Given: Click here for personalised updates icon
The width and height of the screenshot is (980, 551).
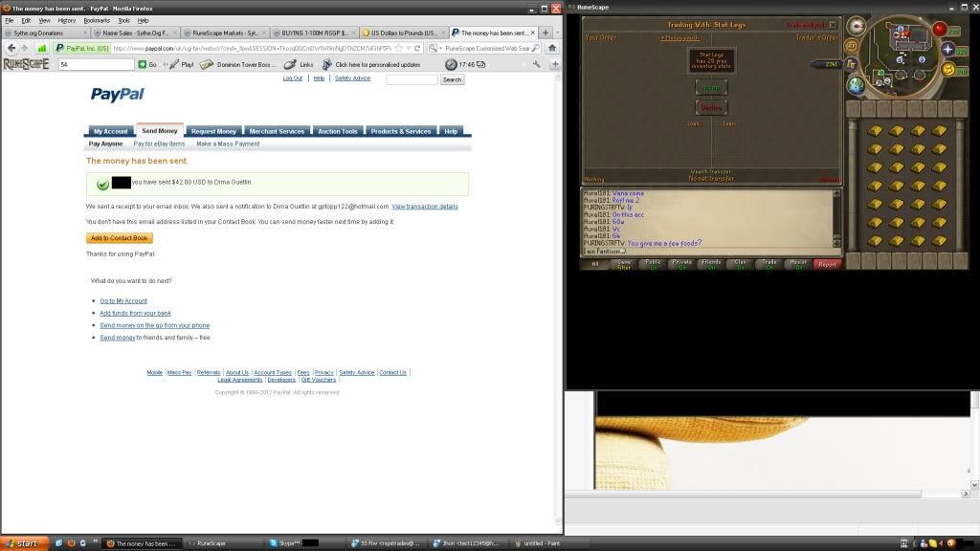Looking at the screenshot, I should click(327, 64).
